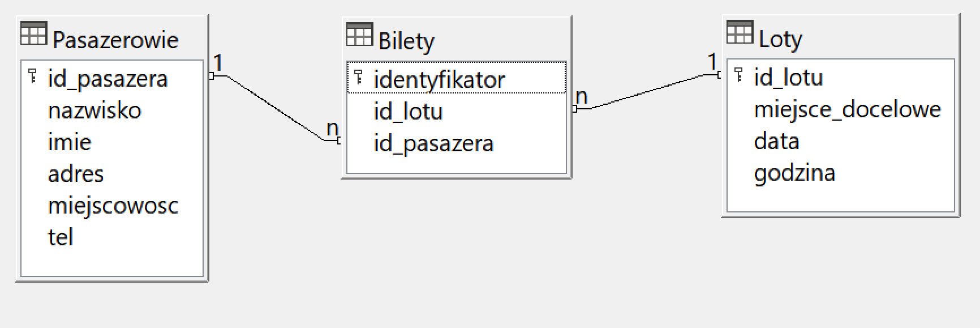Select id_pasazera field in the Bilety table

(433, 143)
